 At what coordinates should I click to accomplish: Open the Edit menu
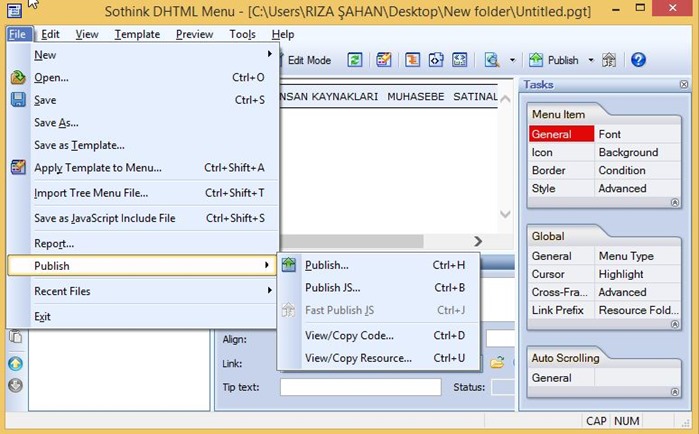(50, 34)
